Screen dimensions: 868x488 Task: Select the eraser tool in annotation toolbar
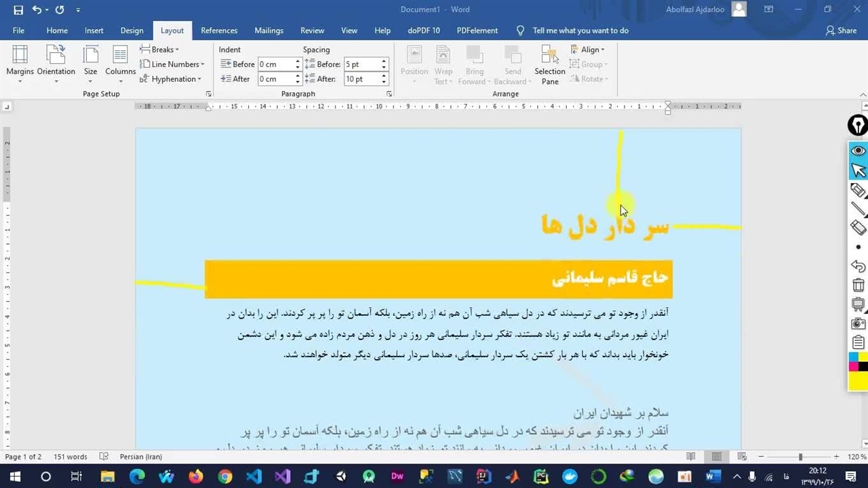tap(858, 228)
